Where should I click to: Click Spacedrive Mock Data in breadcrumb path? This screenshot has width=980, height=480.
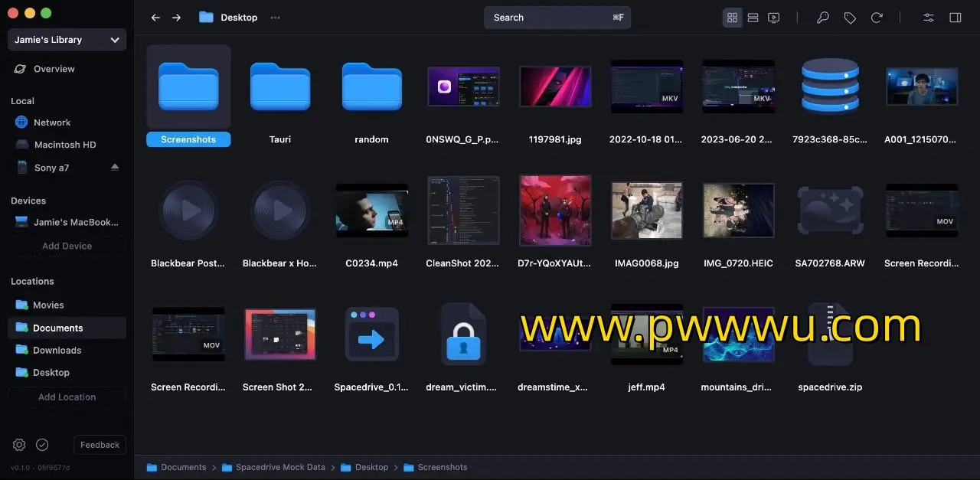pos(280,467)
